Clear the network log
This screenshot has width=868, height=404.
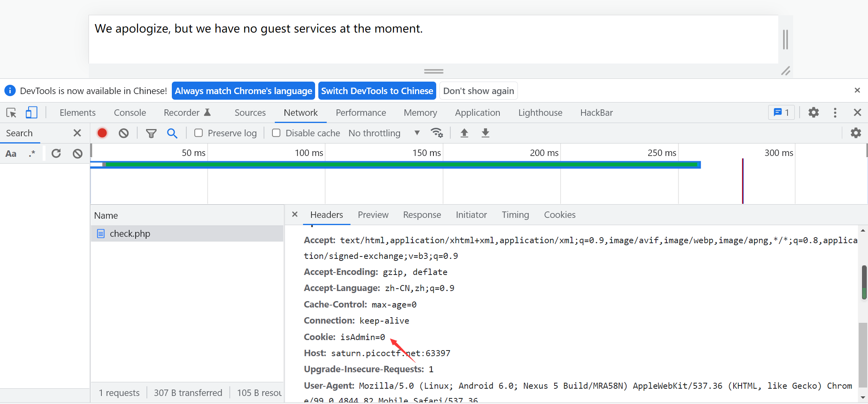123,133
